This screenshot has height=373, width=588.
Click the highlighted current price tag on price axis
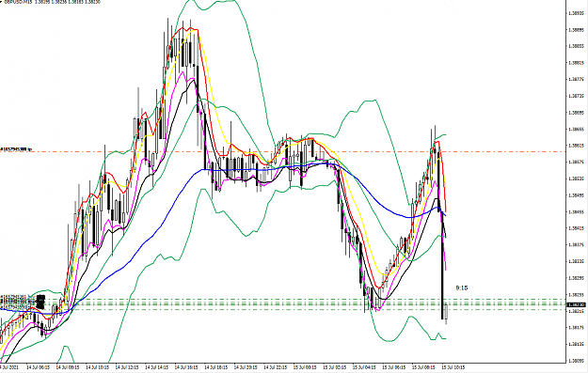(577, 304)
